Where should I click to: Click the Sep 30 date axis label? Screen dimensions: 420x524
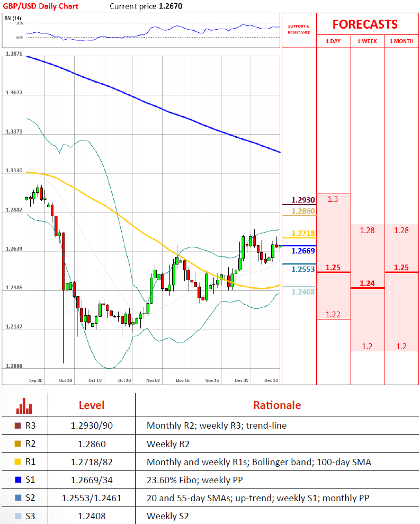tap(36, 380)
